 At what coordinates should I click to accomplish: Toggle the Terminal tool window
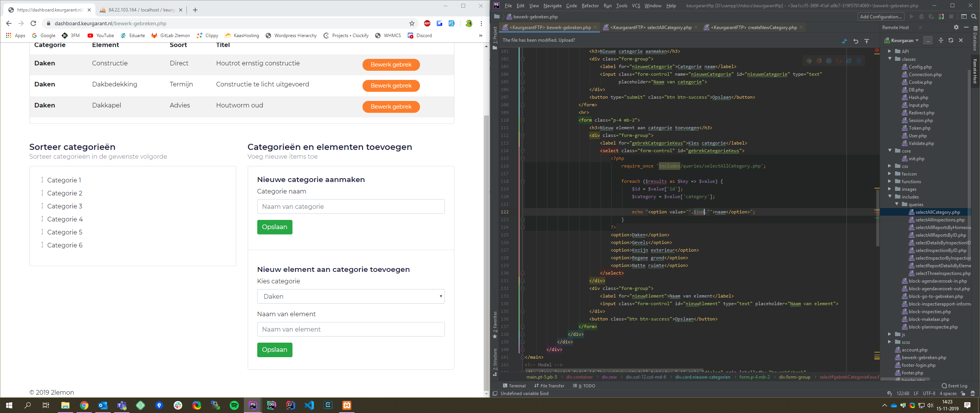tap(514, 385)
